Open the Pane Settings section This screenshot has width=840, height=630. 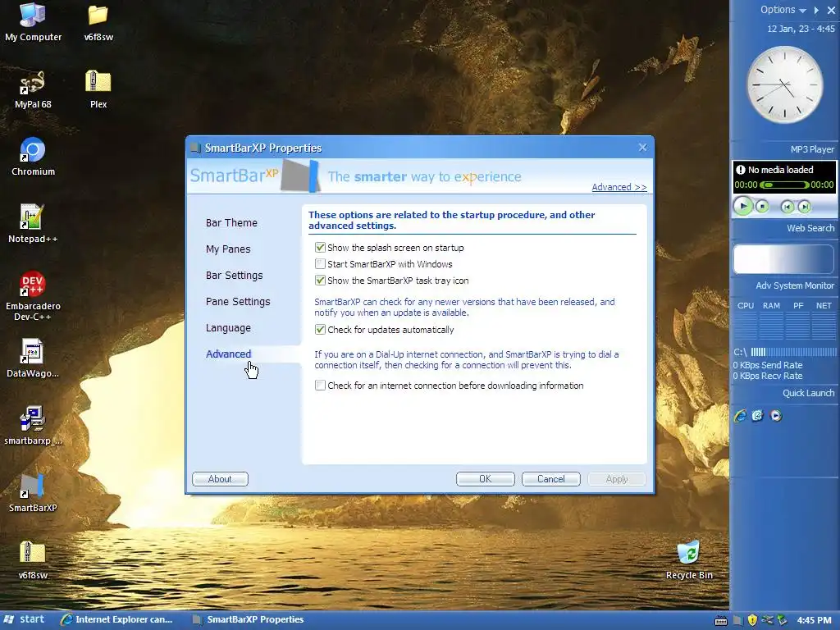click(238, 302)
